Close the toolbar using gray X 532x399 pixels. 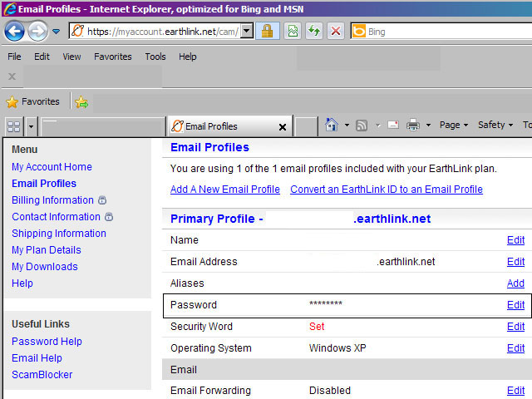tap(12, 76)
